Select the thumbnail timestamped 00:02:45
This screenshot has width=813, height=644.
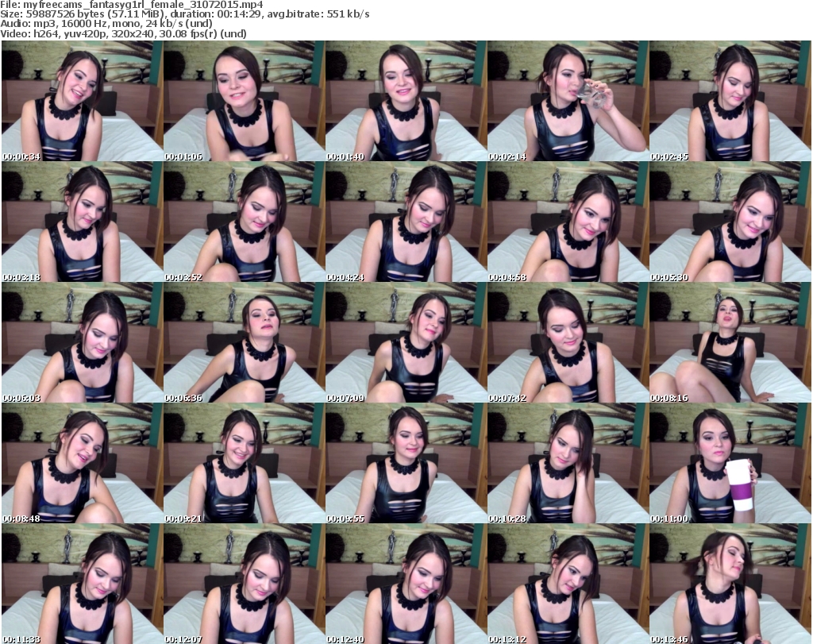tap(730, 101)
